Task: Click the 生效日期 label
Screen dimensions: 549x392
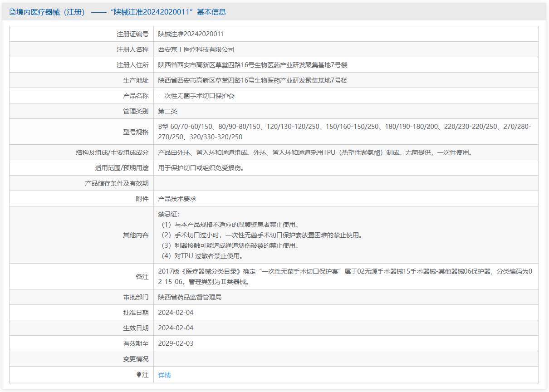Action: click(x=136, y=328)
